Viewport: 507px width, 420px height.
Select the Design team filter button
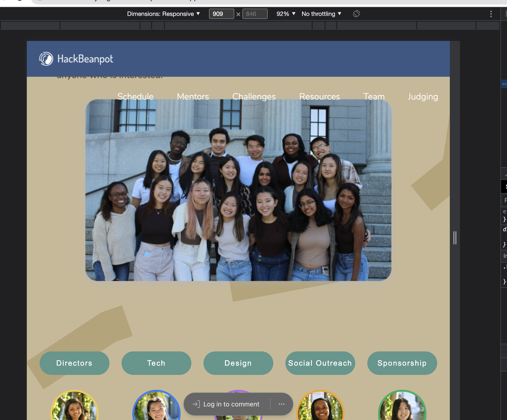pos(238,363)
